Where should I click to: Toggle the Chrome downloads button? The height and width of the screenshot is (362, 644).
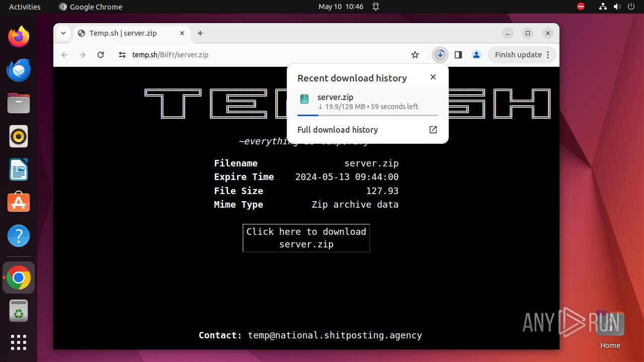coord(440,55)
